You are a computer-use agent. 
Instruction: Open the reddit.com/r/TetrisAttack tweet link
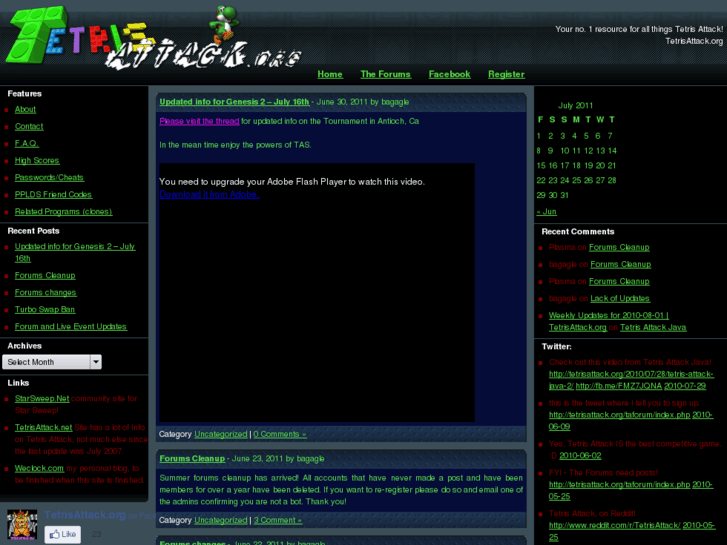(614, 526)
